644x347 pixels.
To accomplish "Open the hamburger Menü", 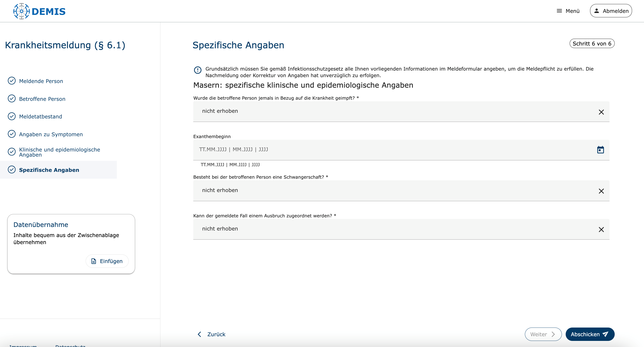I will point(568,11).
